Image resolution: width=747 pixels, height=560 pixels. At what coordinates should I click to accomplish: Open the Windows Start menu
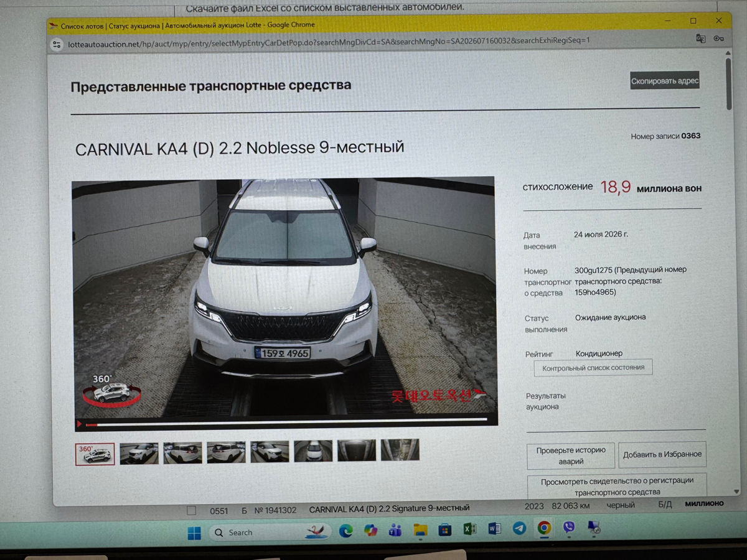(x=194, y=532)
